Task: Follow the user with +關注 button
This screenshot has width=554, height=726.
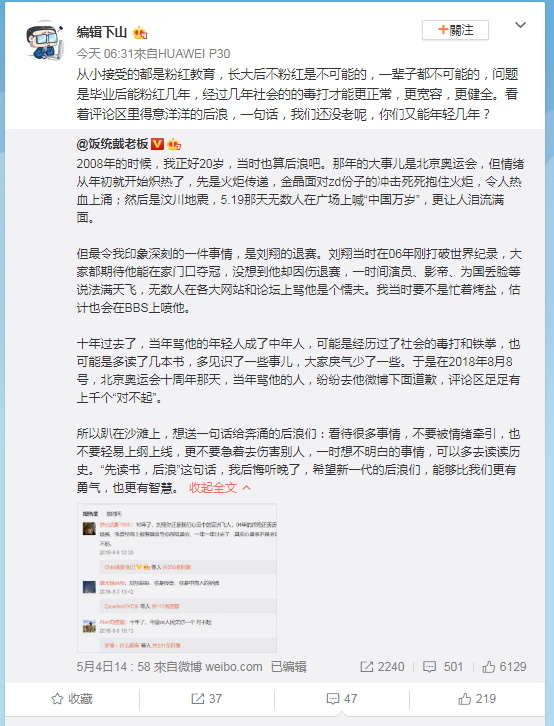Action: tap(455, 30)
